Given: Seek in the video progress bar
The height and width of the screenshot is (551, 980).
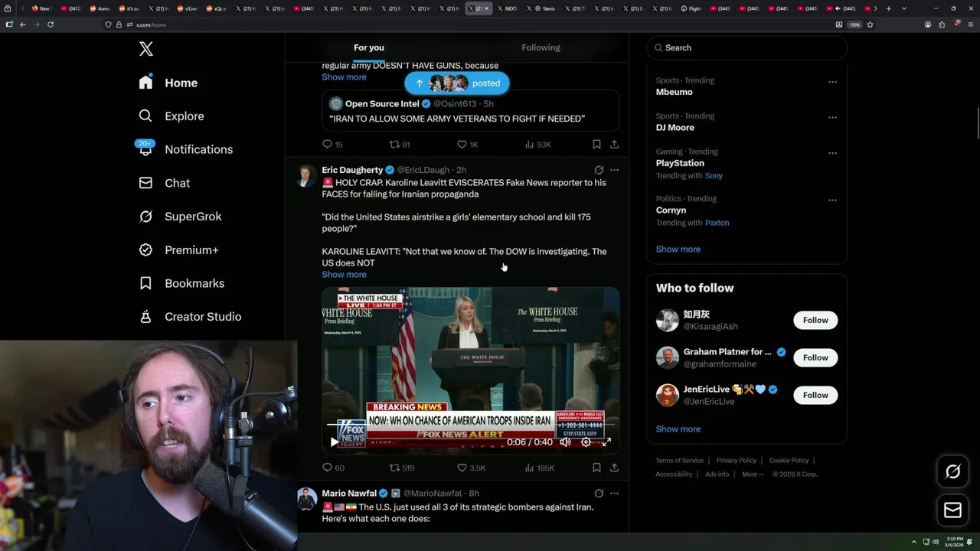Looking at the screenshot, I should (471, 424).
